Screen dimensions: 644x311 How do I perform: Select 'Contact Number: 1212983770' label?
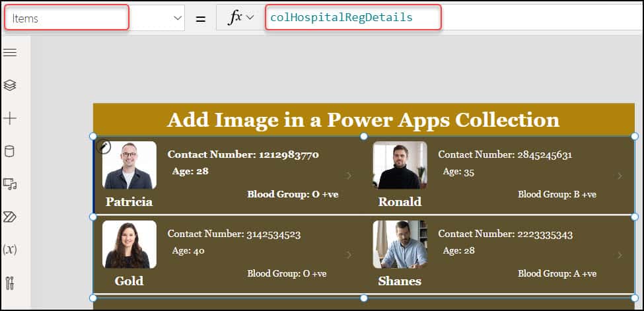243,155
